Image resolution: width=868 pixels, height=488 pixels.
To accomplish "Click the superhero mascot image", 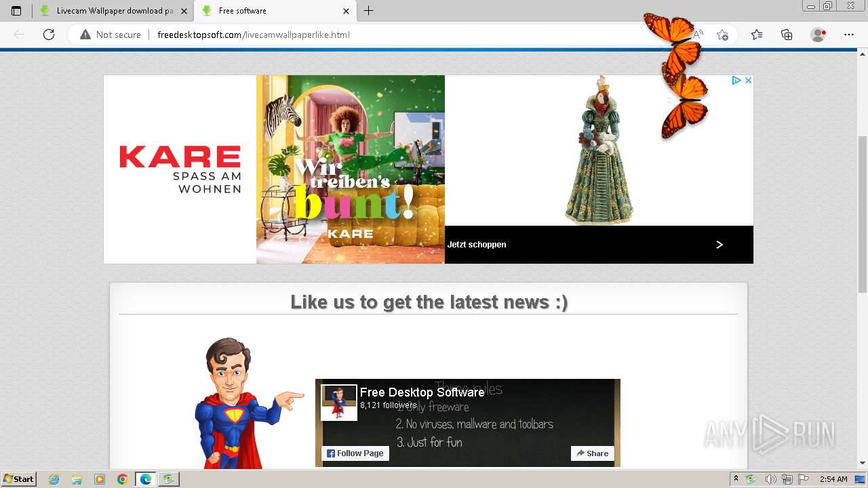I will click(x=248, y=403).
